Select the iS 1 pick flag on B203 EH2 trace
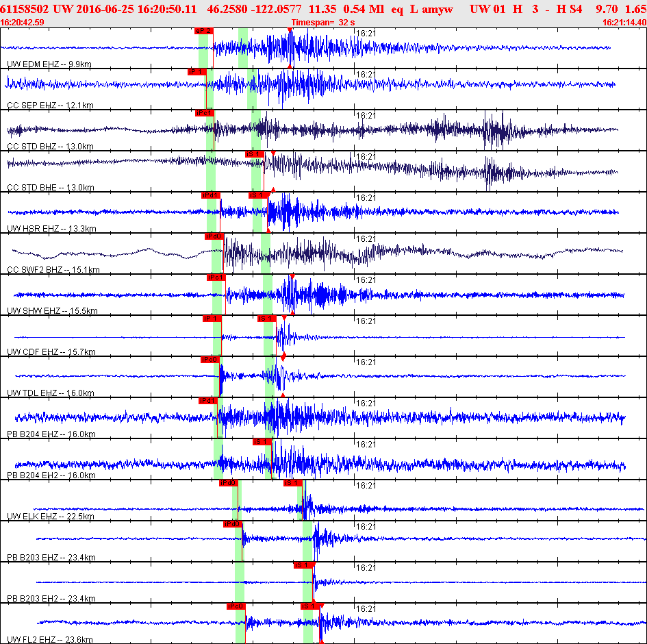647x644 pixels. [303, 565]
